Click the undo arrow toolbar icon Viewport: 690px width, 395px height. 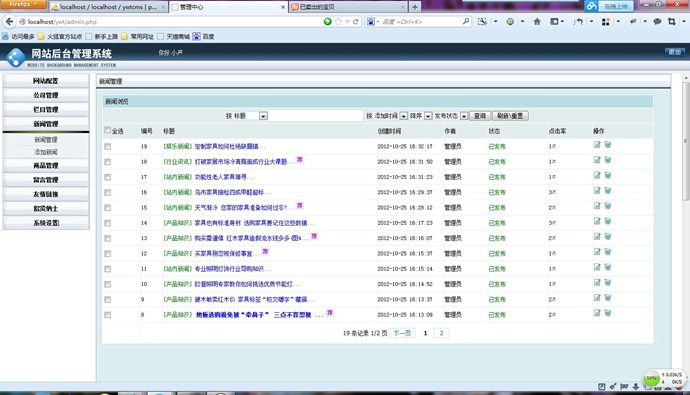[578, 22]
